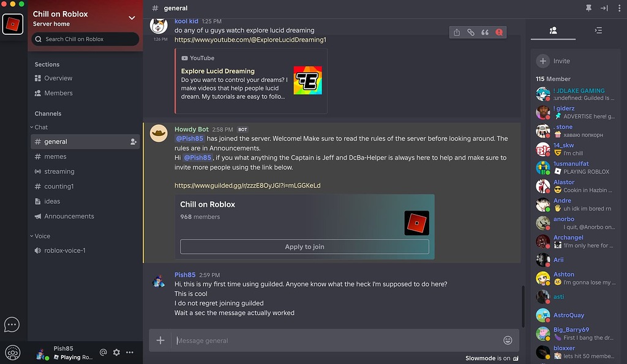Open the server dropdown next to Chill on Roblox
This screenshot has height=364, width=627.
[x=131, y=18]
